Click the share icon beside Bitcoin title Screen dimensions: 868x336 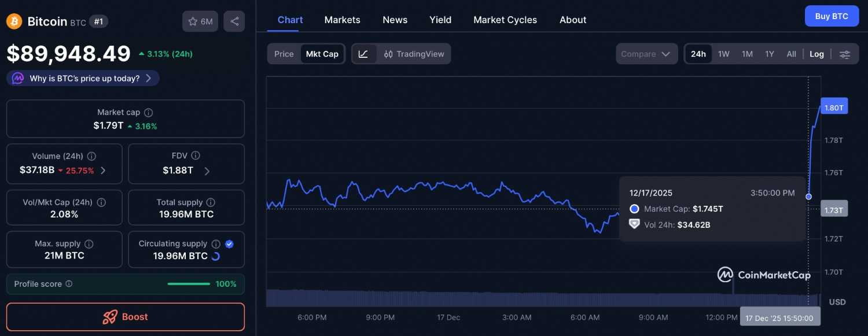(234, 22)
